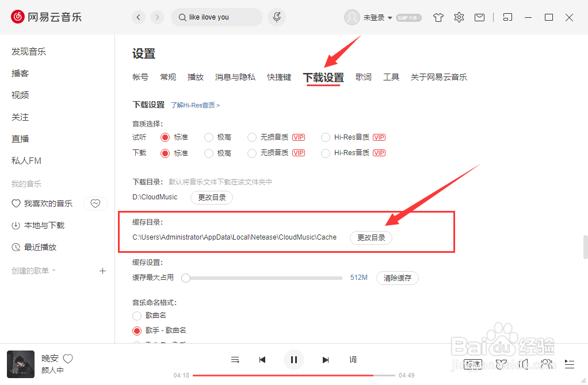Pause the current song
This screenshot has width=588, height=385.
(x=294, y=360)
